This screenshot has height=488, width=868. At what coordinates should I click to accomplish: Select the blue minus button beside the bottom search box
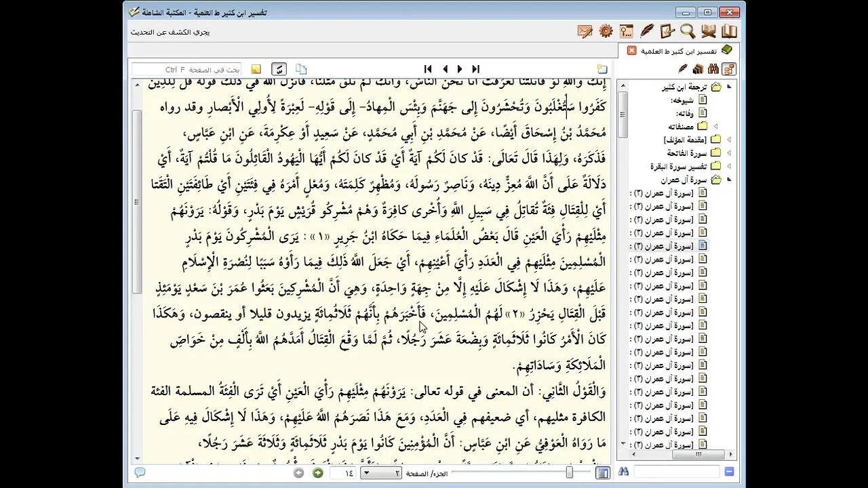point(729,472)
